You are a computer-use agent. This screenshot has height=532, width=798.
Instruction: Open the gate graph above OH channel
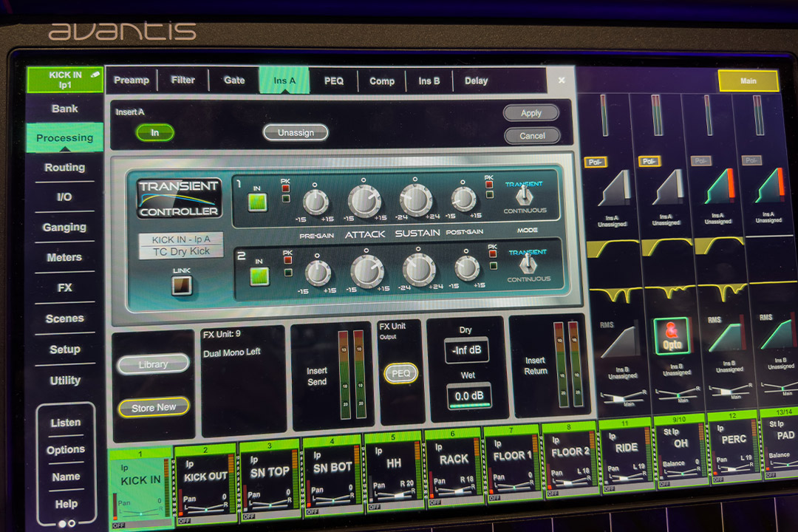[x=667, y=187]
